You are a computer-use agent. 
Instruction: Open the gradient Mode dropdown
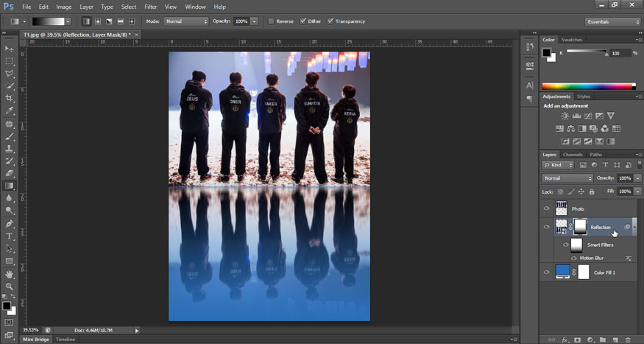coord(186,21)
